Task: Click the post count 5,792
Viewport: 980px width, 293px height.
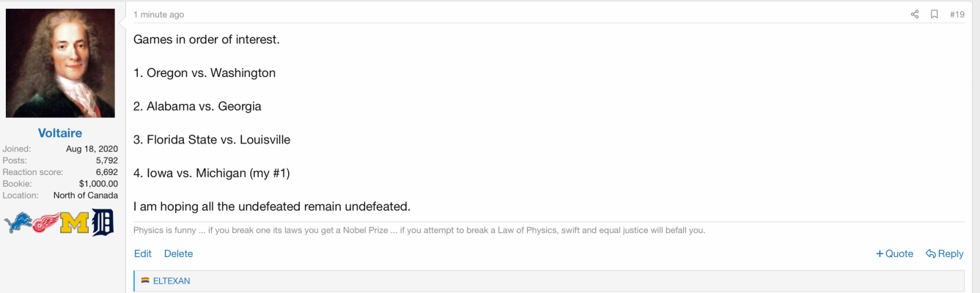Action: (107, 160)
